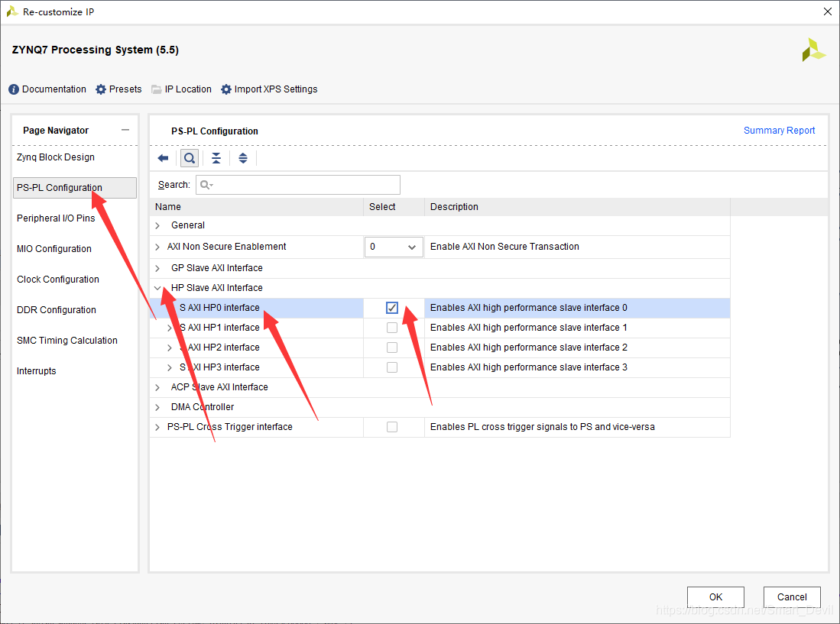
Task: Expand S AXI HP3 interface chevron
Action: (x=169, y=367)
